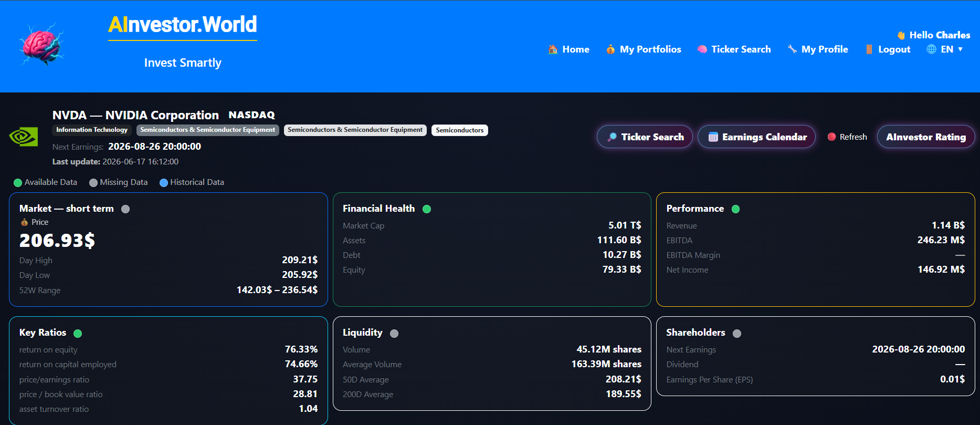
Task: Click the door icon beside Logout
Action: click(x=869, y=49)
